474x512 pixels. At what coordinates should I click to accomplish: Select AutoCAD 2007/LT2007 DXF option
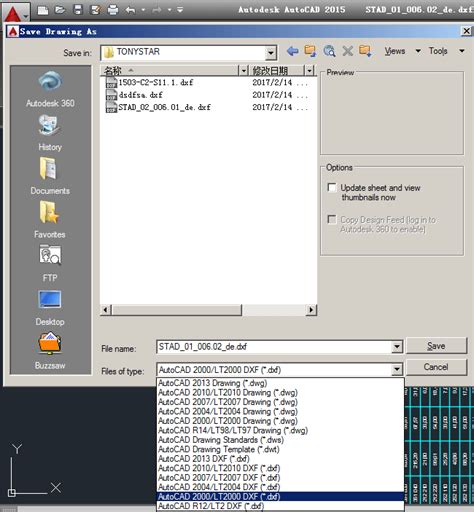click(280, 478)
